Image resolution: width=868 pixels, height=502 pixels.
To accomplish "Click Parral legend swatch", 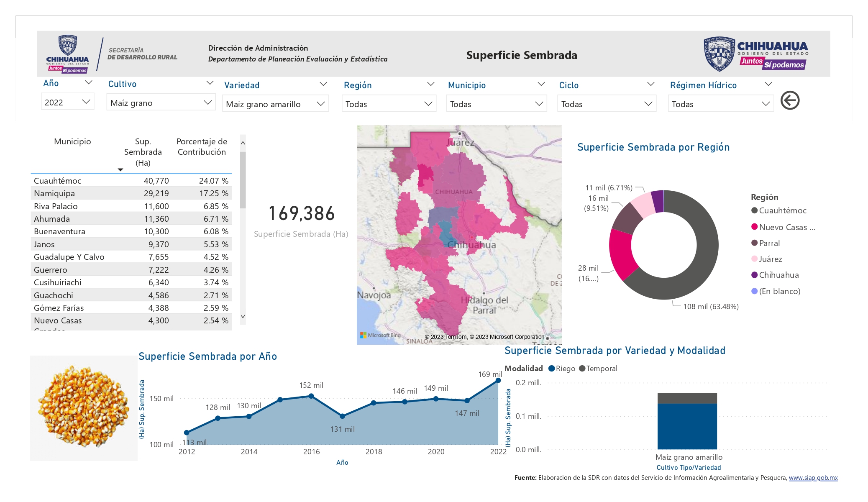I will [754, 243].
